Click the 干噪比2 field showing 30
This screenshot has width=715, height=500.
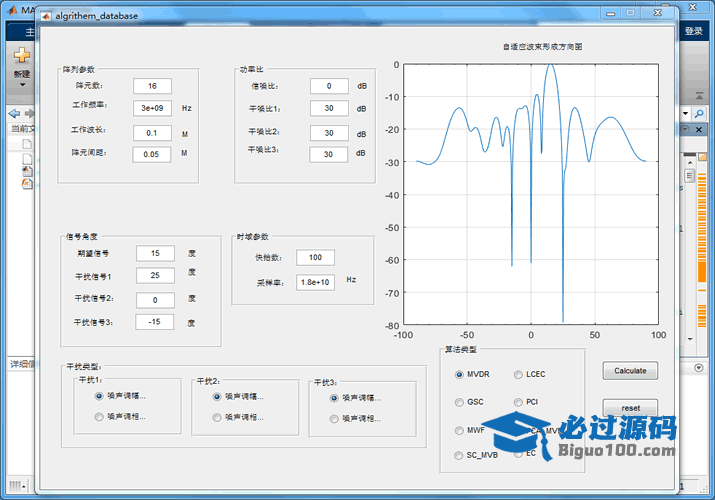[329, 133]
